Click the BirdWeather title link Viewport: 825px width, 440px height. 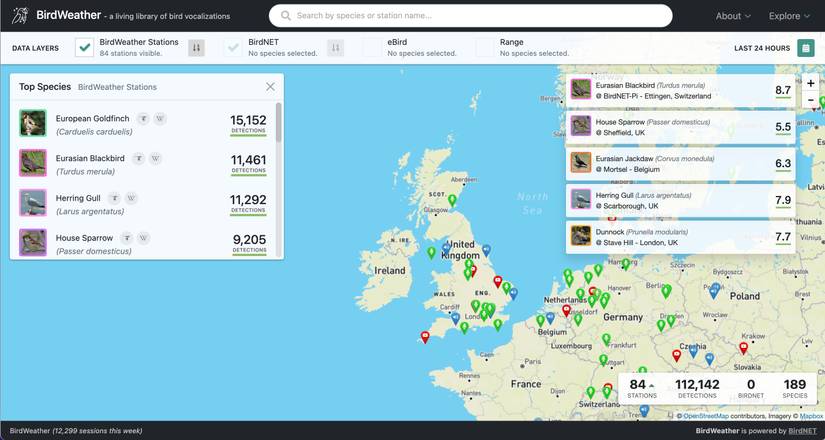(68, 15)
